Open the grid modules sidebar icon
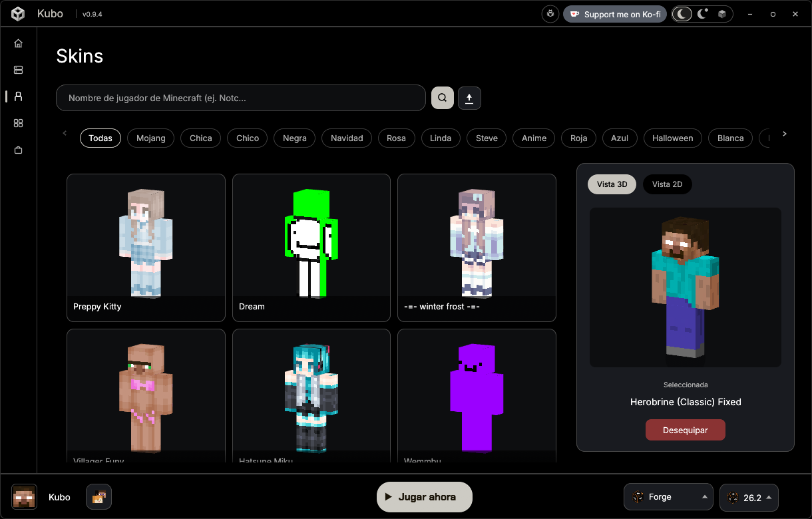Screen dimensions: 812x519 click(18, 123)
